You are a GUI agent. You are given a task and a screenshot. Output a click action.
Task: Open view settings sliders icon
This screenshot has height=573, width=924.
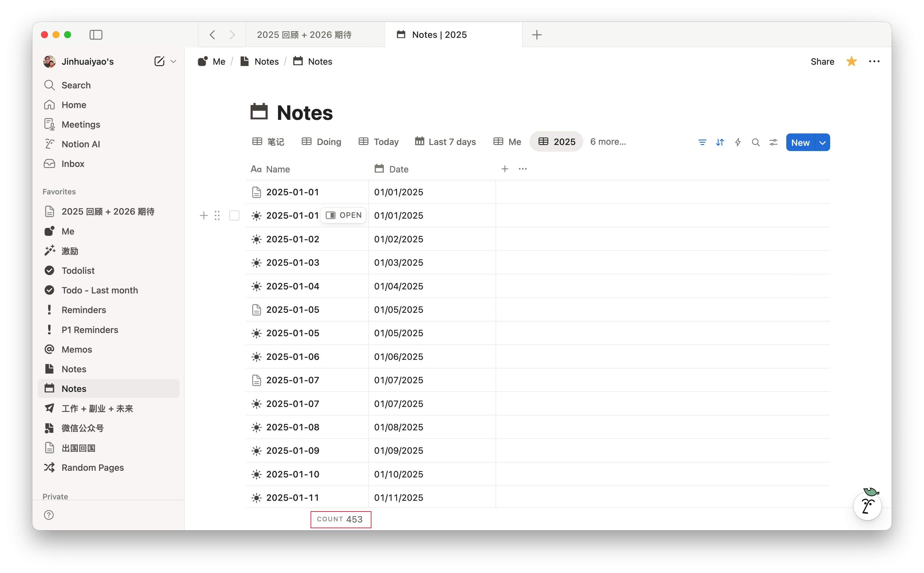[x=773, y=142]
